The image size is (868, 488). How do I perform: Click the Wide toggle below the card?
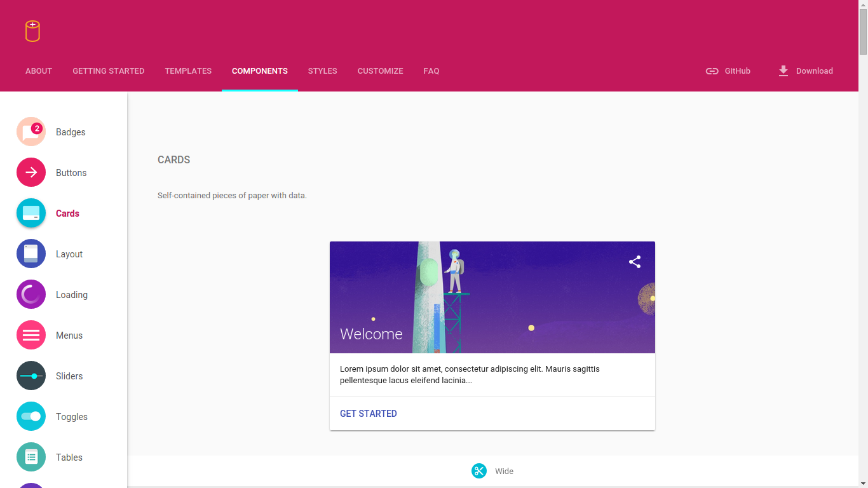click(x=504, y=471)
